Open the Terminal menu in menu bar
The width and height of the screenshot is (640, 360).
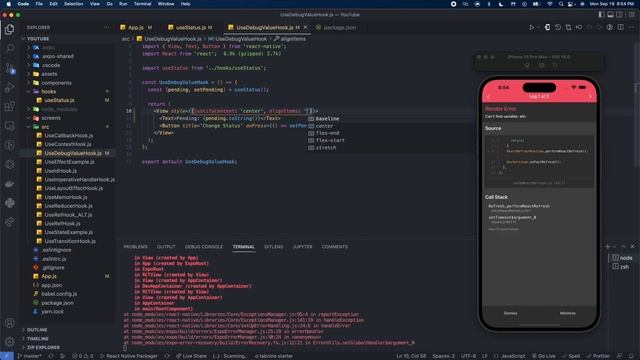coord(142,4)
